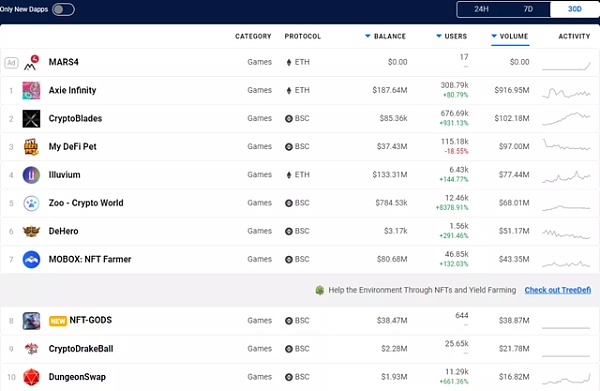Screen dimensions: 600x391
Task: Toggle the Only New Dapps switch
Action: (63, 9)
